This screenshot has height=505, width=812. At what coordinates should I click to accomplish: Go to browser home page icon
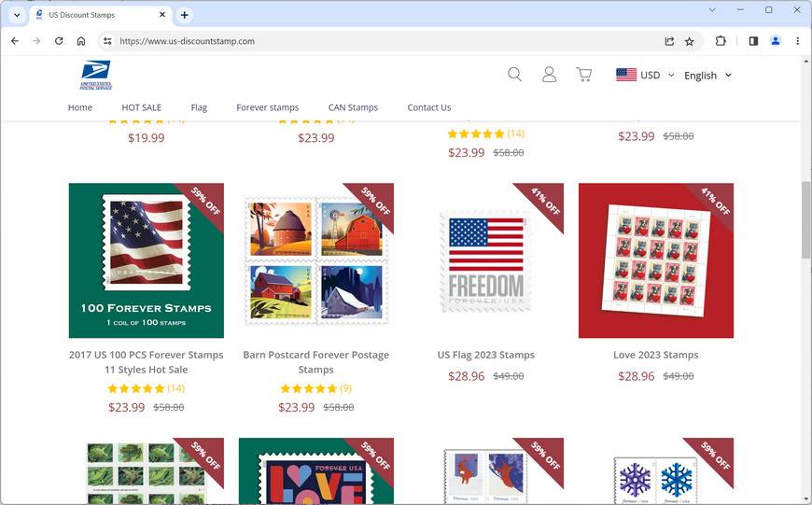click(x=81, y=41)
